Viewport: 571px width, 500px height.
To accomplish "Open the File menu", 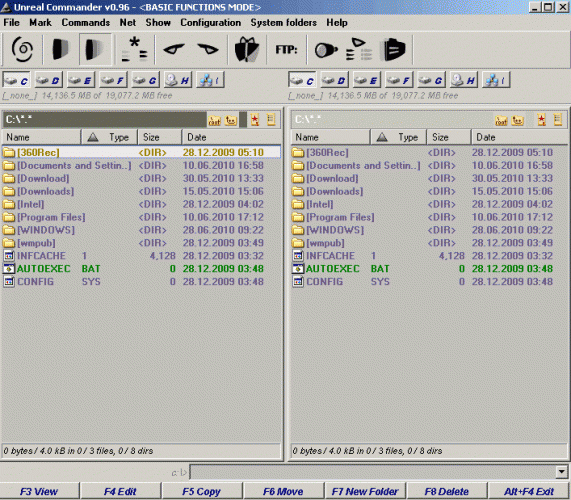I will pyautogui.click(x=11, y=23).
